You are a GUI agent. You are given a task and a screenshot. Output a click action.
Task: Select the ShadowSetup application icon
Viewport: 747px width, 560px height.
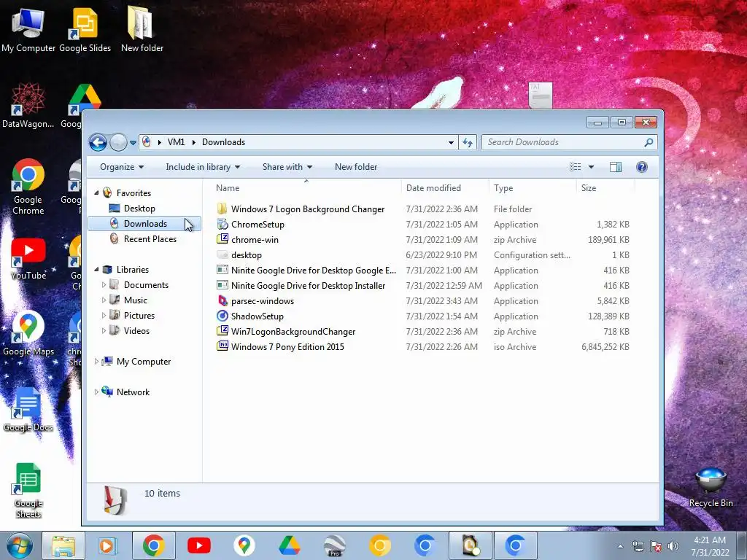(222, 316)
